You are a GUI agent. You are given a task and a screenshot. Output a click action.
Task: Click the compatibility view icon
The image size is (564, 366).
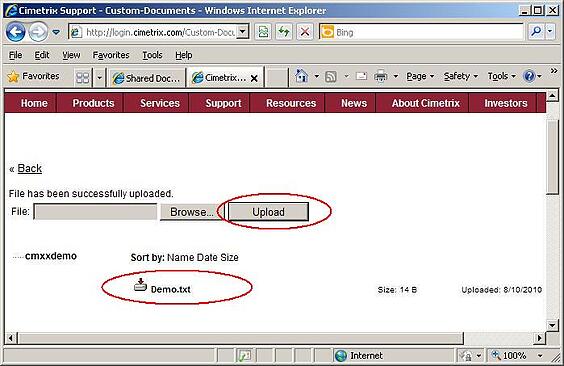click(263, 32)
